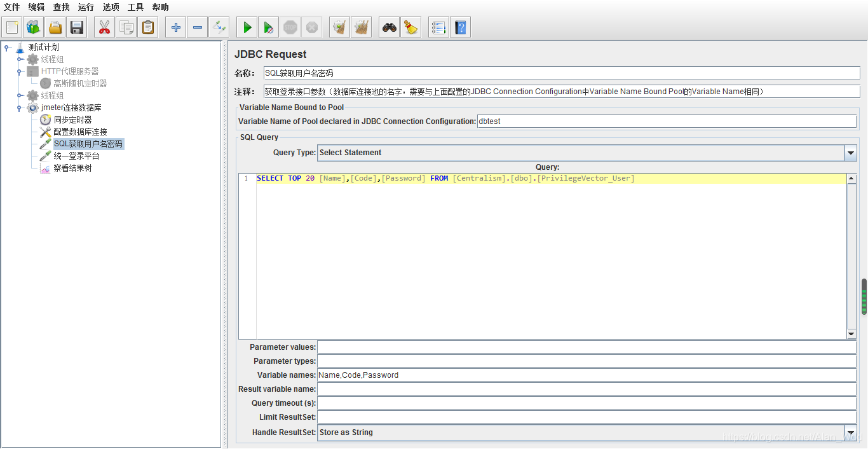
Task: Copy the selected element
Action: pyautogui.click(x=126, y=27)
